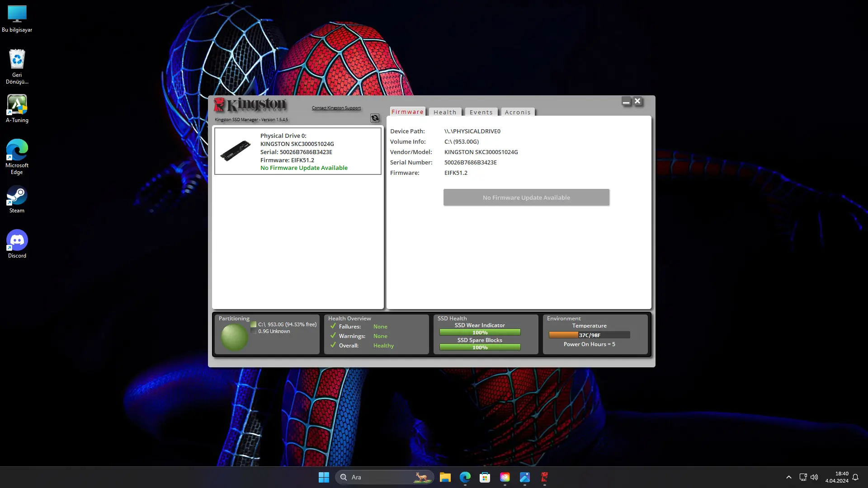Click the 0.9G Unknown legend swatch
The width and height of the screenshot is (868, 488).
coord(254,331)
